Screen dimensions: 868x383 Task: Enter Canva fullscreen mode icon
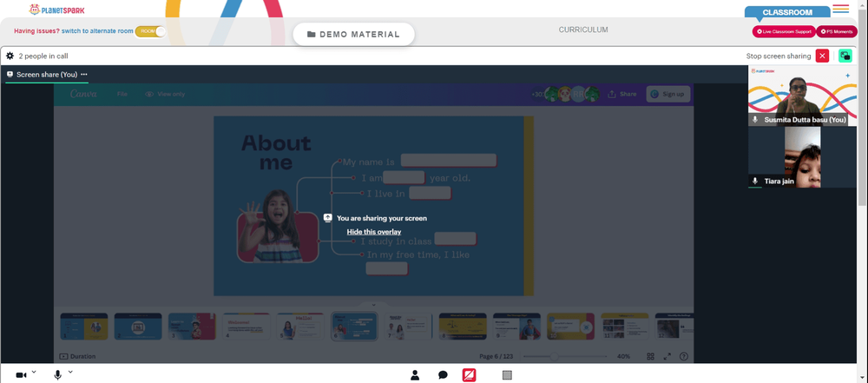(x=667, y=356)
